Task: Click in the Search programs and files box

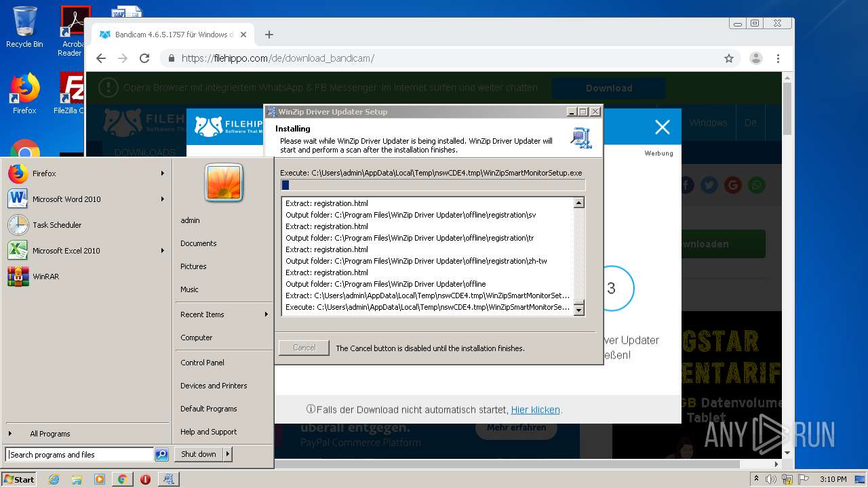Action: (79, 455)
